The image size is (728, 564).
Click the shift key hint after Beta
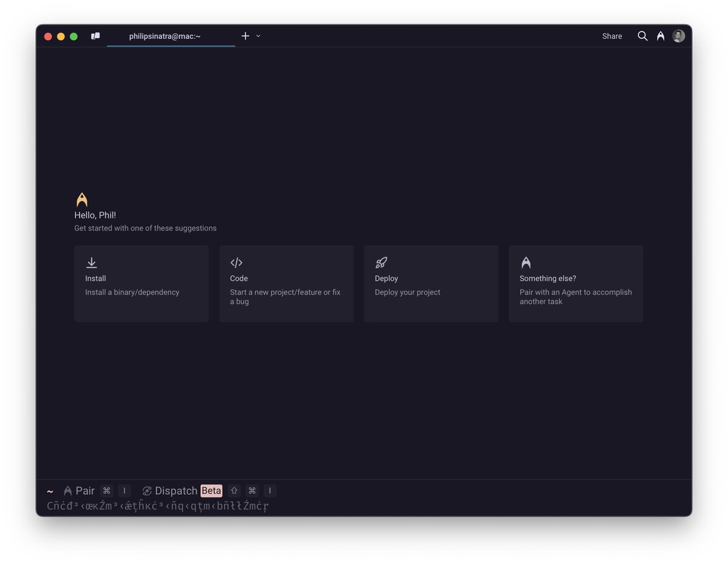[234, 491]
